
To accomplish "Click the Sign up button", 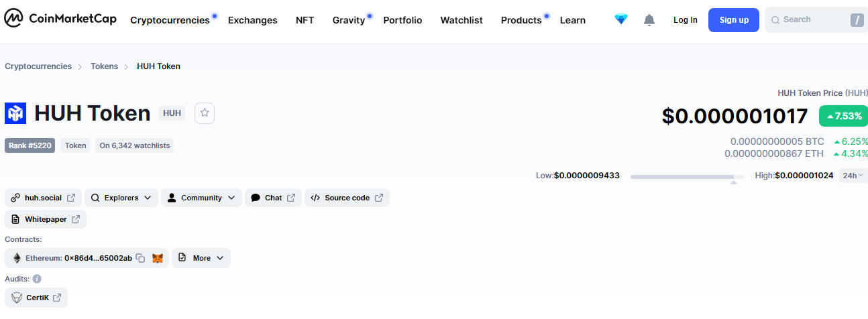I will (734, 20).
